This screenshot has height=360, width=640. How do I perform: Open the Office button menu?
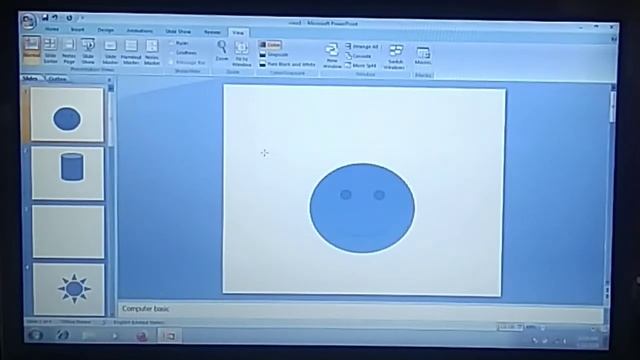click(x=29, y=21)
